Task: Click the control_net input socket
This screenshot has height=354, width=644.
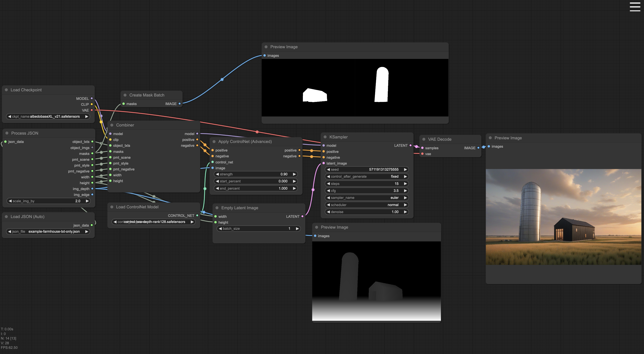Action: click(213, 162)
